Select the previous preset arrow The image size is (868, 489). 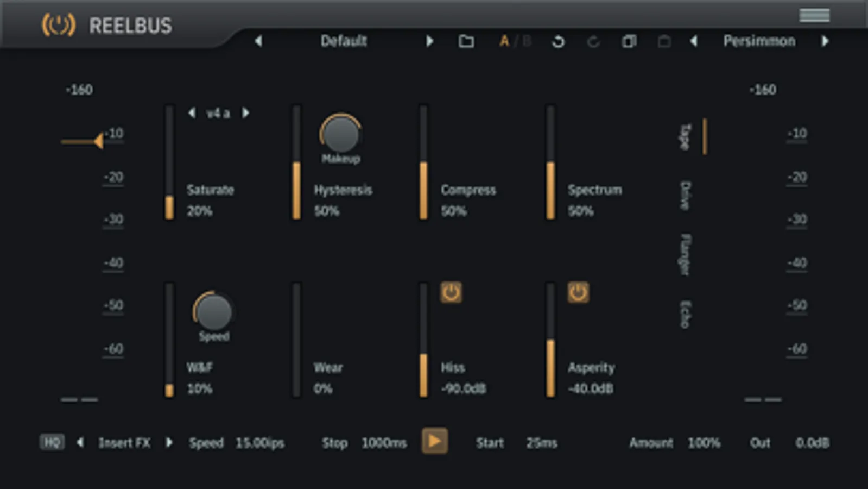click(x=258, y=41)
